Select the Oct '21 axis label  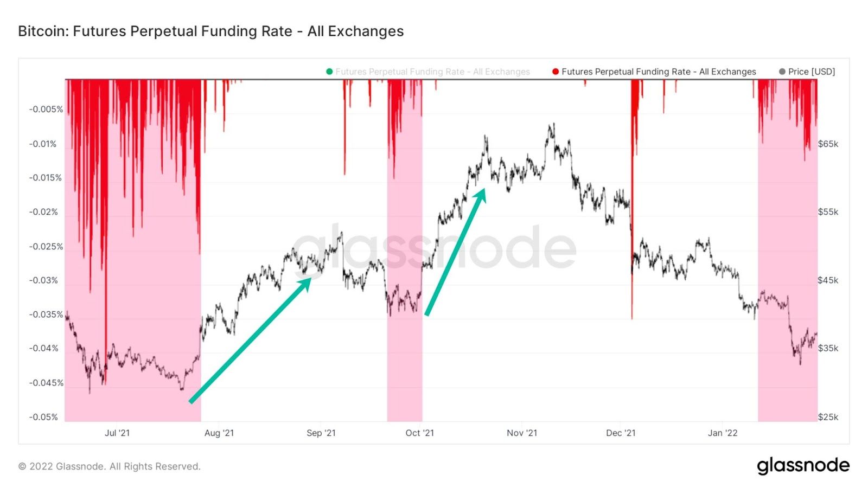click(420, 433)
